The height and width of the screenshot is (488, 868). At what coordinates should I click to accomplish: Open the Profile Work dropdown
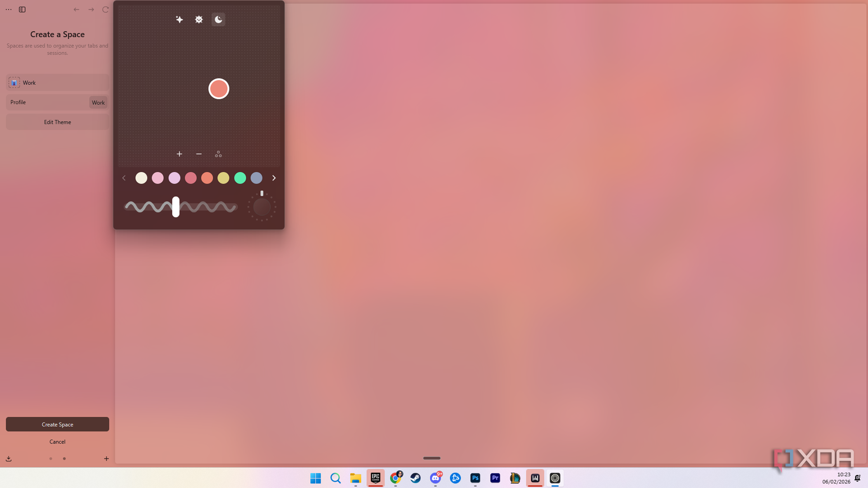(x=98, y=103)
